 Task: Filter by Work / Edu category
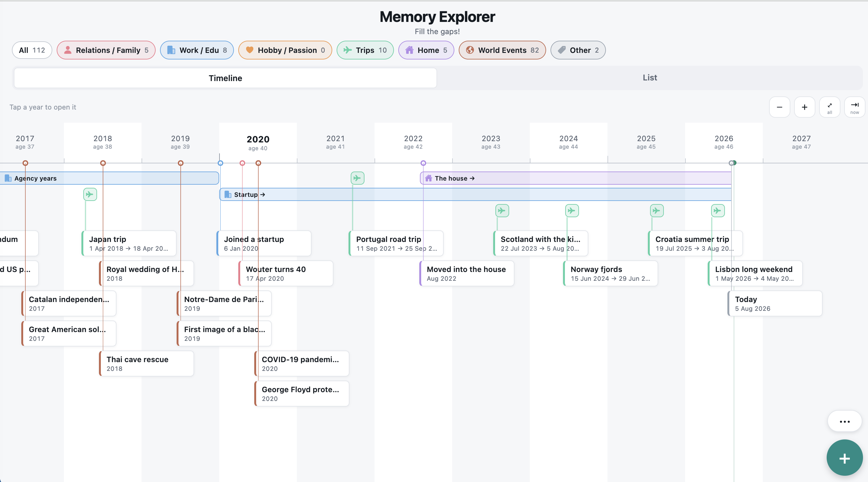[x=197, y=50]
